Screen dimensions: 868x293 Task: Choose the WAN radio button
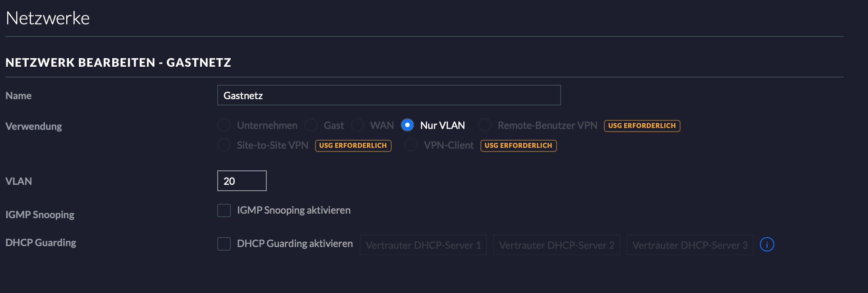(x=357, y=125)
